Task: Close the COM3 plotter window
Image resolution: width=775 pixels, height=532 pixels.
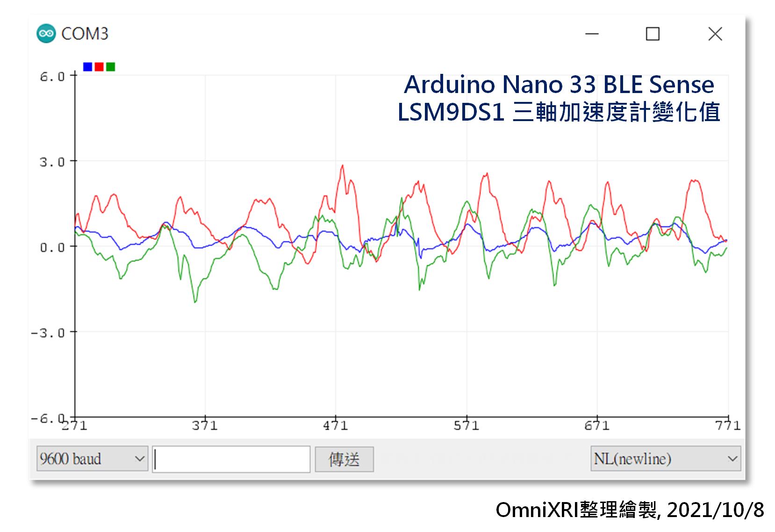Action: tap(715, 34)
